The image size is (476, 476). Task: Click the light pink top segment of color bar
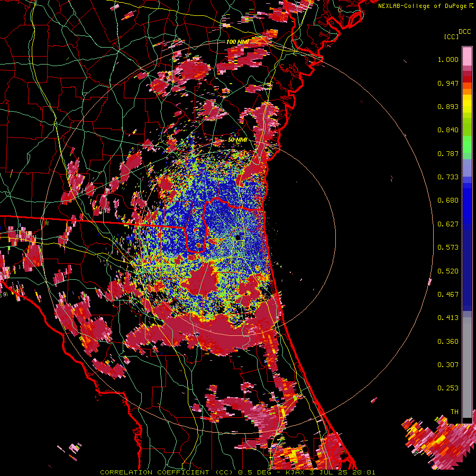click(x=467, y=56)
